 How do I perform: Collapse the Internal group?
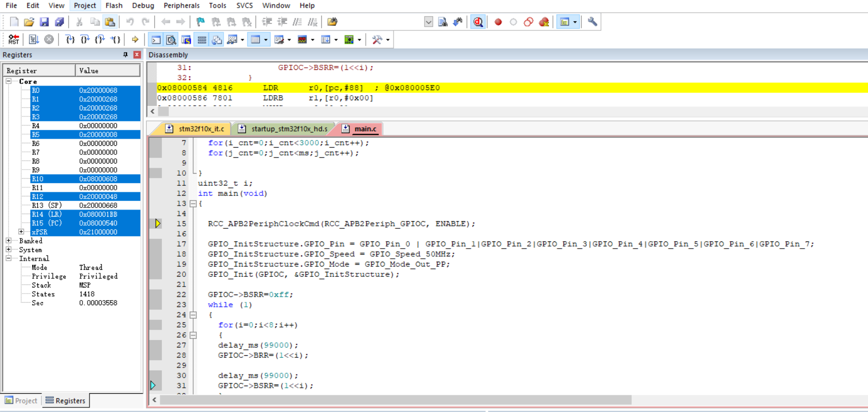(x=9, y=259)
